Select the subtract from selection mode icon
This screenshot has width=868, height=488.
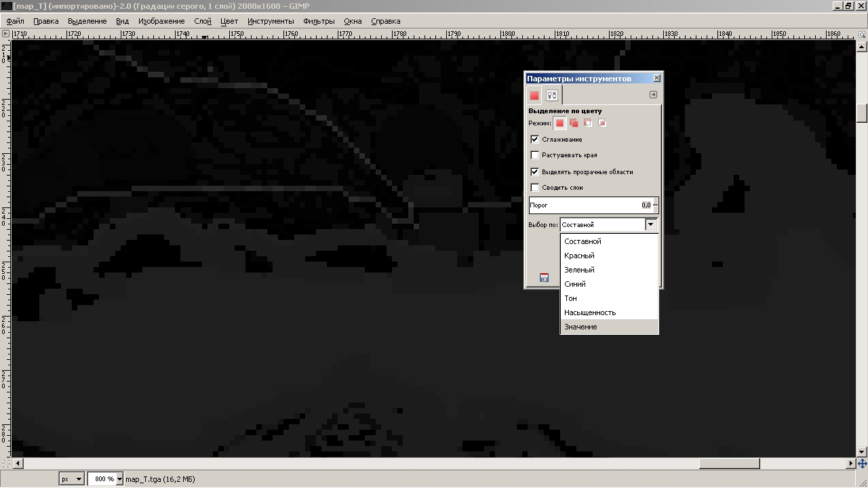click(x=588, y=123)
